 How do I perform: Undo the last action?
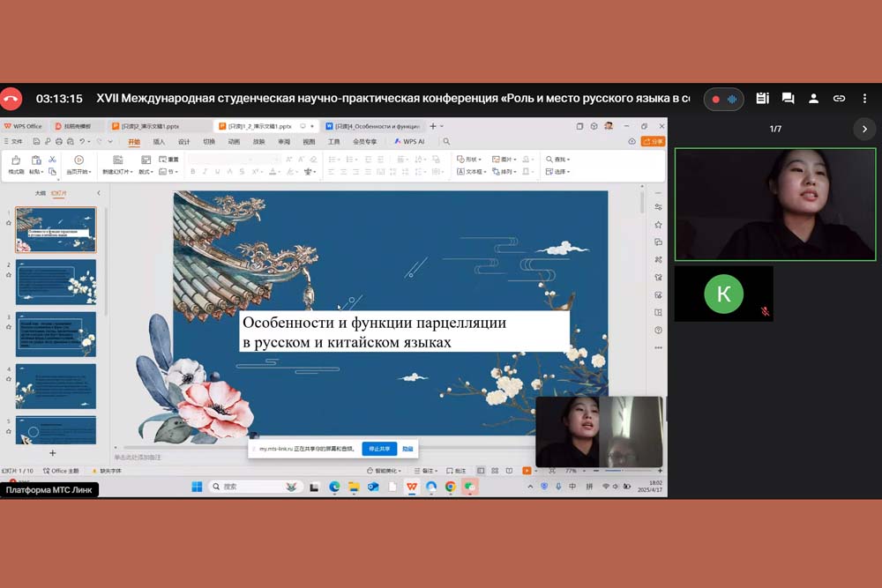[x=82, y=142]
